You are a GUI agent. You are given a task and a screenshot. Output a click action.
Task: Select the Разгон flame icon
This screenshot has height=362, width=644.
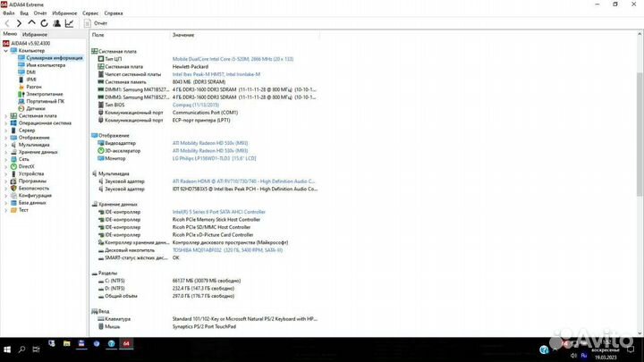tap(21, 87)
